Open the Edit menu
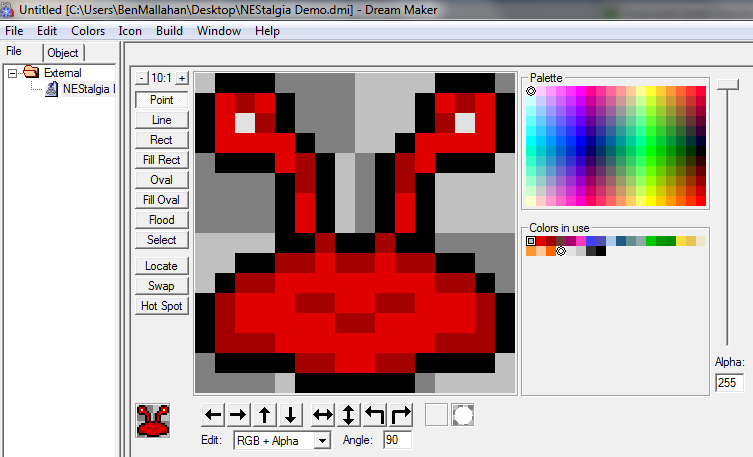Screen dimensions: 753x457 (x=47, y=31)
